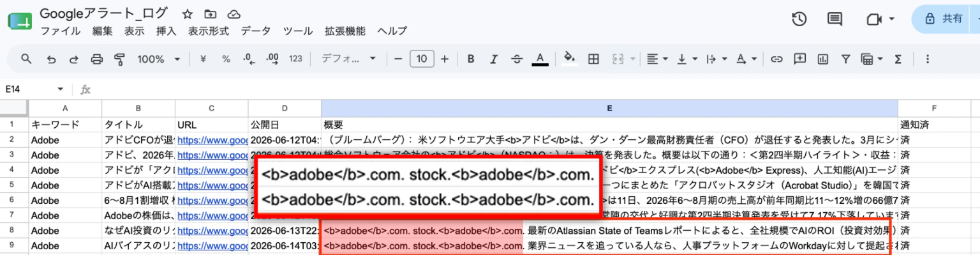Viewport: 980px width, 255px height.
Task: Undo the last action
Action: pos(52,59)
